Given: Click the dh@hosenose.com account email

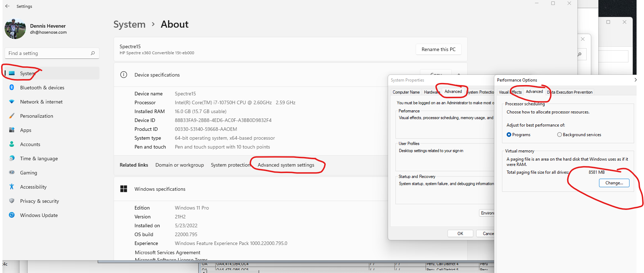Looking at the screenshot, I should tap(48, 32).
